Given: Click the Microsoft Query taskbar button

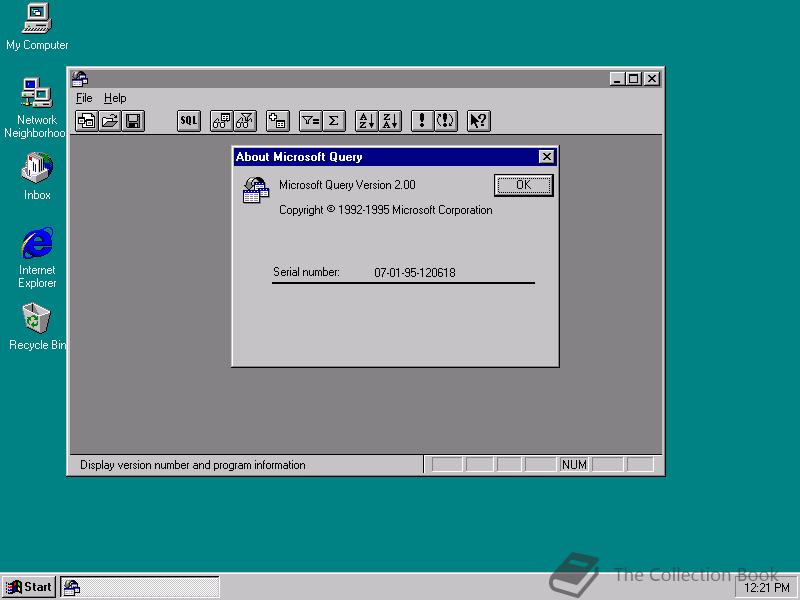Looking at the screenshot, I should (140, 587).
